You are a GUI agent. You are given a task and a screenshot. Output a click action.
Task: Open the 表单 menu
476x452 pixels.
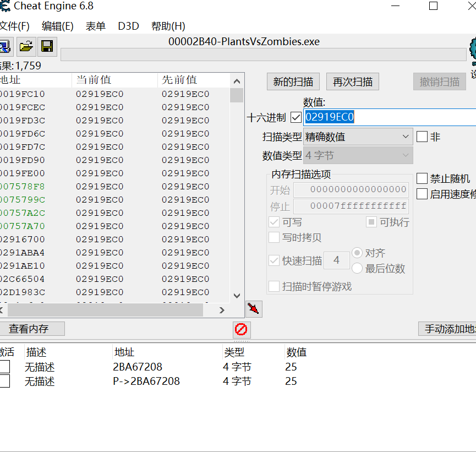coord(95,26)
